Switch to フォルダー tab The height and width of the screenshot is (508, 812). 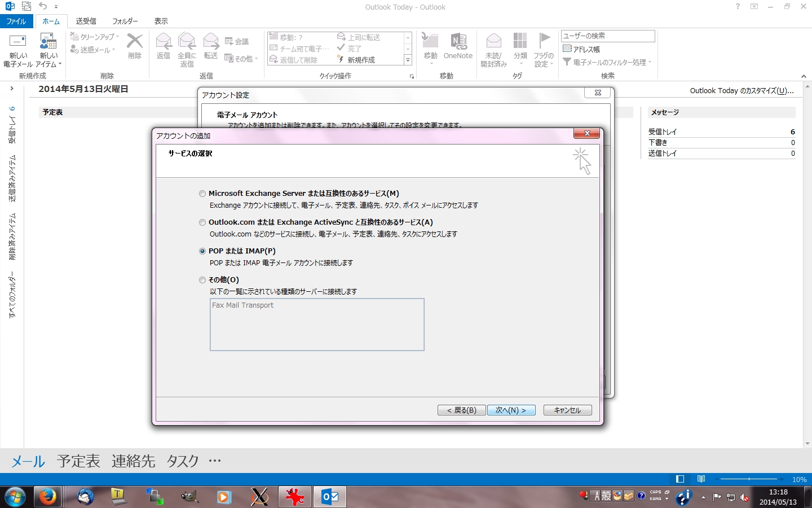(125, 21)
